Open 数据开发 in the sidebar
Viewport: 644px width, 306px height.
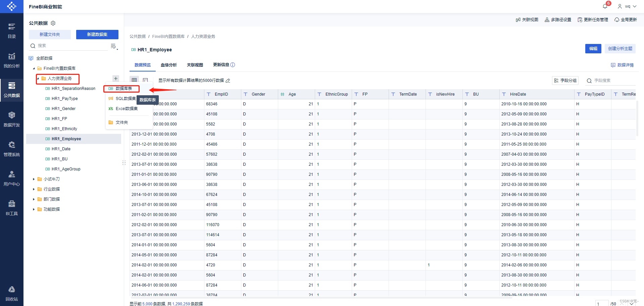(x=12, y=119)
